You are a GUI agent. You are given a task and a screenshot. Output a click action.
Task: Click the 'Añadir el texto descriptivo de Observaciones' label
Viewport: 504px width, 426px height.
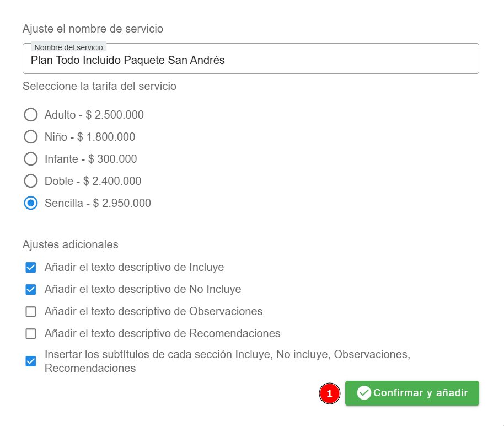coord(153,311)
